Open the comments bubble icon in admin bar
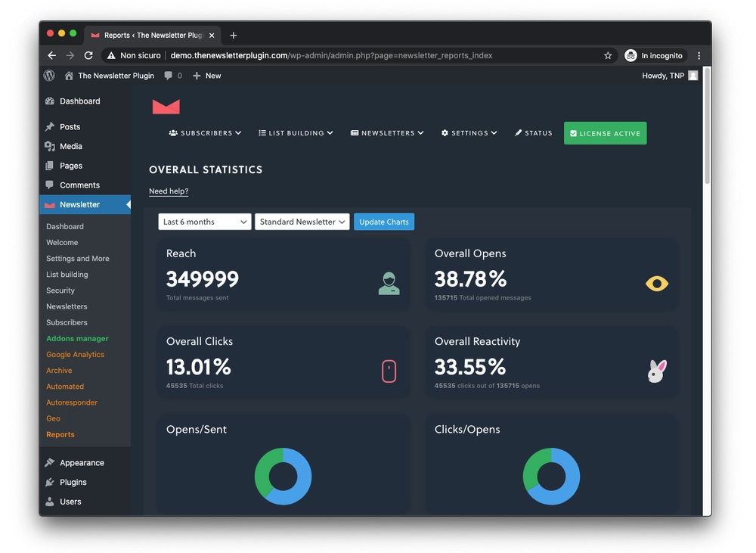756x553 pixels. tap(169, 76)
